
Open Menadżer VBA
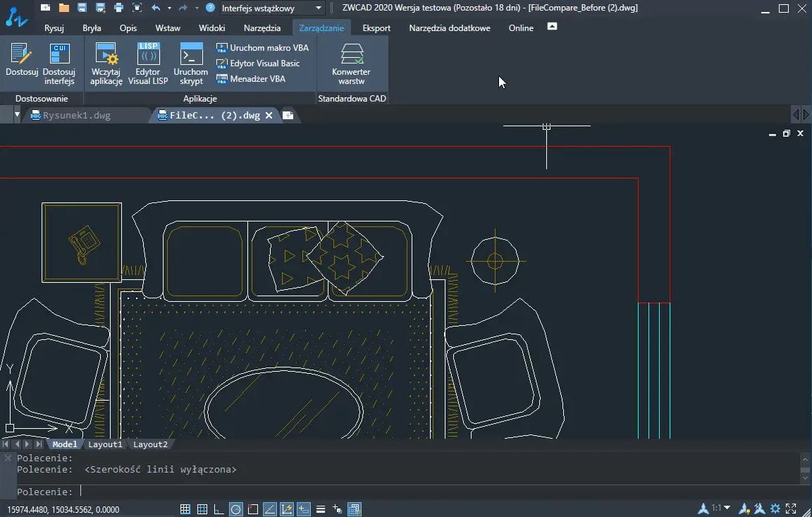pos(251,79)
